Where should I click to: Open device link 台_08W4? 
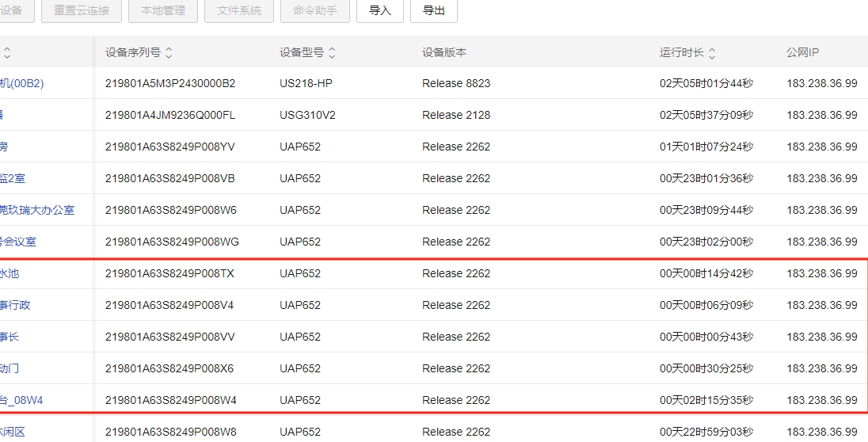[x=21, y=400]
